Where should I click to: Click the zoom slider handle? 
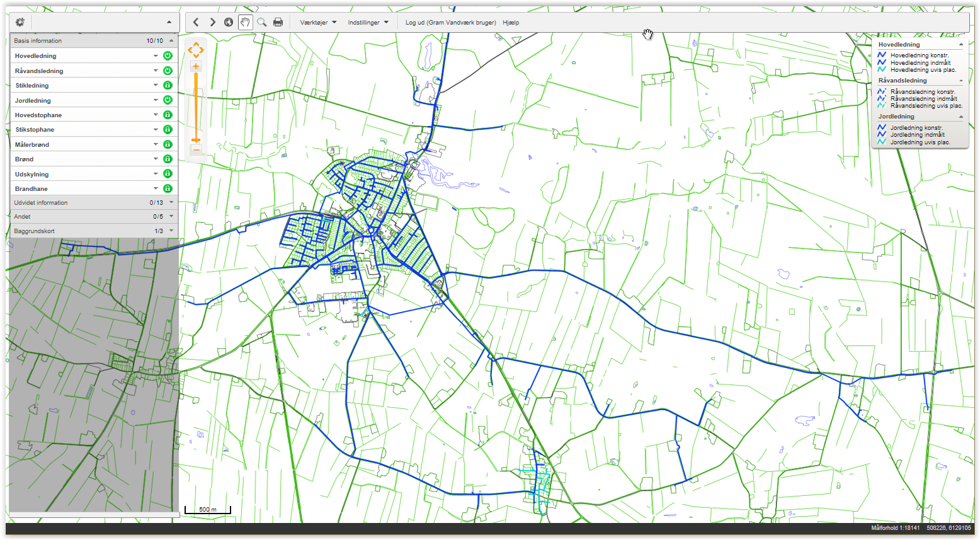pos(196,140)
